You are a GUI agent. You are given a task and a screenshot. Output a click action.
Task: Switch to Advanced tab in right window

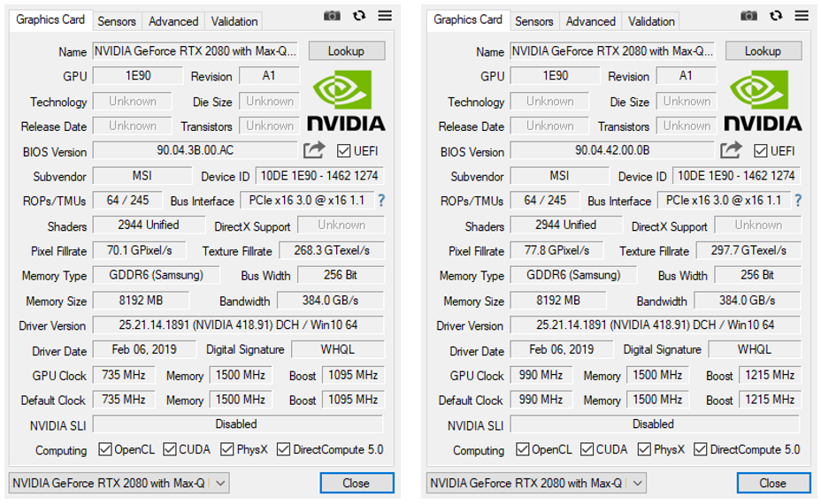[591, 21]
